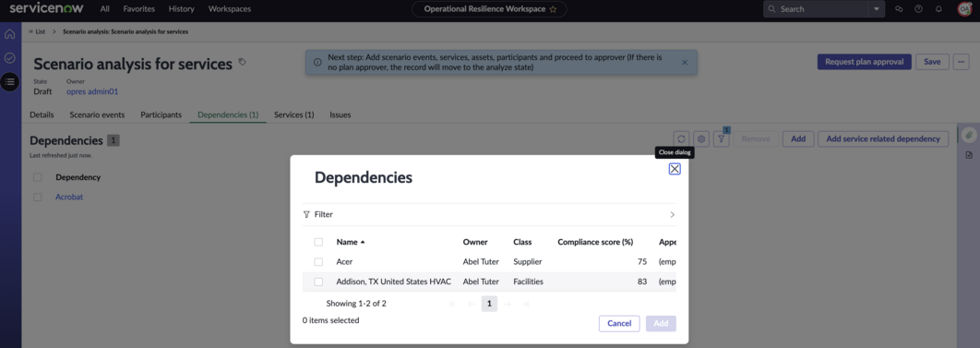Click the Add button in the list toolbar
Screen dimensions: 980x348
pos(798,139)
